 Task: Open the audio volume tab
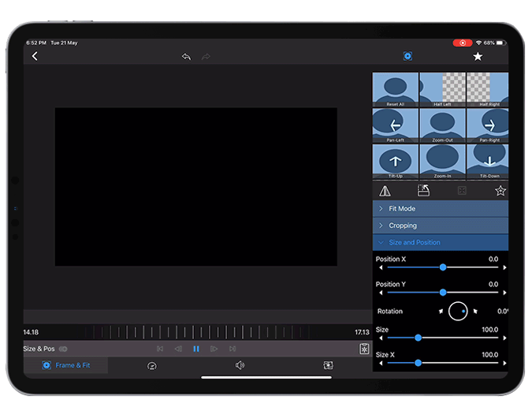pyautogui.click(x=240, y=365)
